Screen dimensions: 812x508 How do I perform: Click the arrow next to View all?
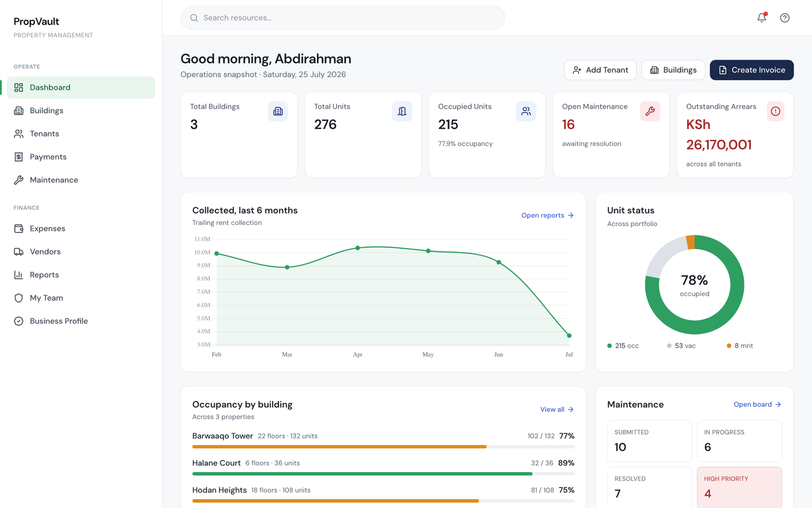570,409
